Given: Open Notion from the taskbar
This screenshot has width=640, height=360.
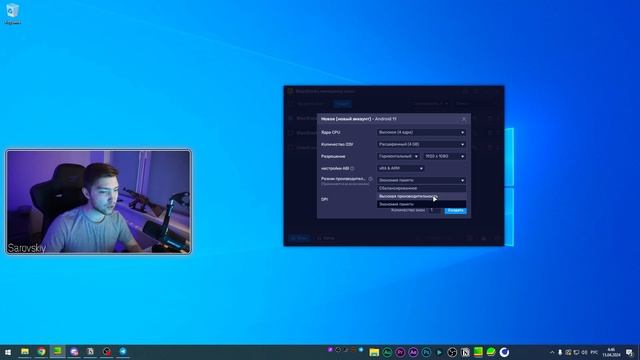Looking at the screenshot, I should click(465, 352).
